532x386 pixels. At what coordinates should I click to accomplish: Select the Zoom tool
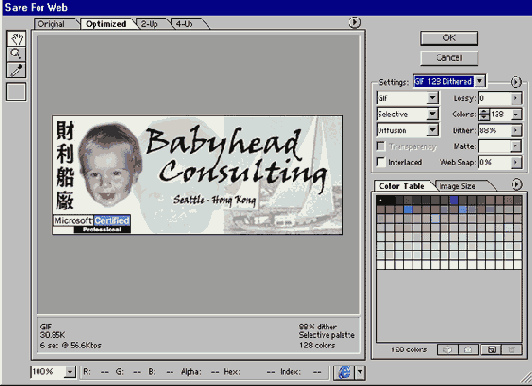(x=16, y=54)
